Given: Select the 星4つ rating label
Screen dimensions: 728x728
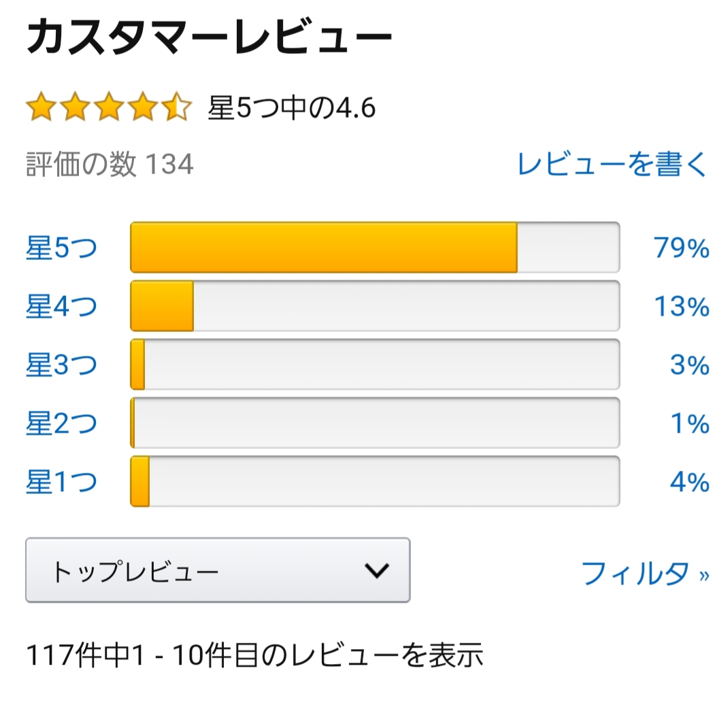Looking at the screenshot, I should tap(61, 306).
